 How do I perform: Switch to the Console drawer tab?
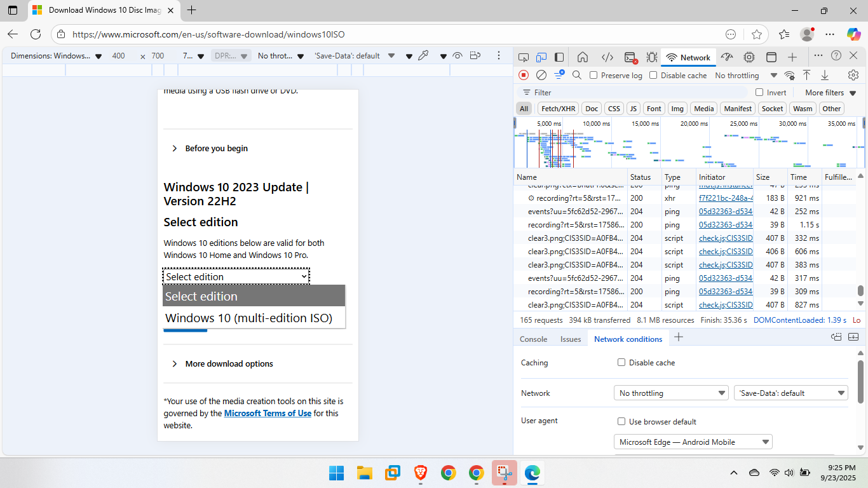tap(533, 339)
